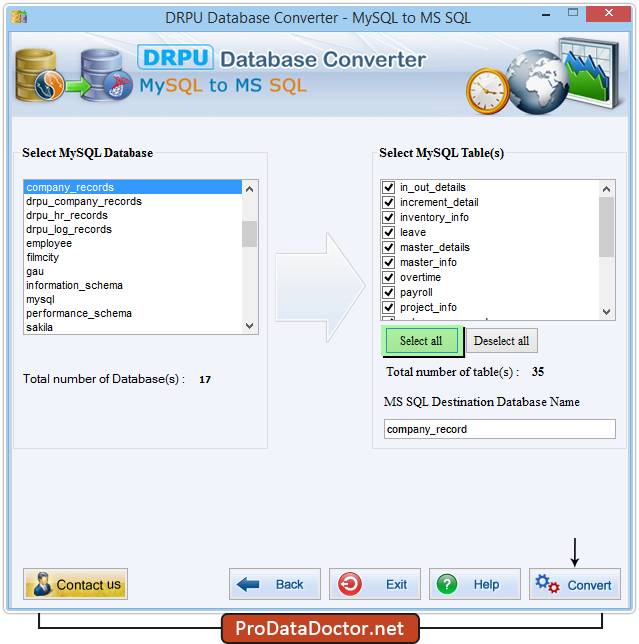The height and width of the screenshot is (644, 639).
Task: Click the clock graphic in the banner
Action: [x=487, y=91]
